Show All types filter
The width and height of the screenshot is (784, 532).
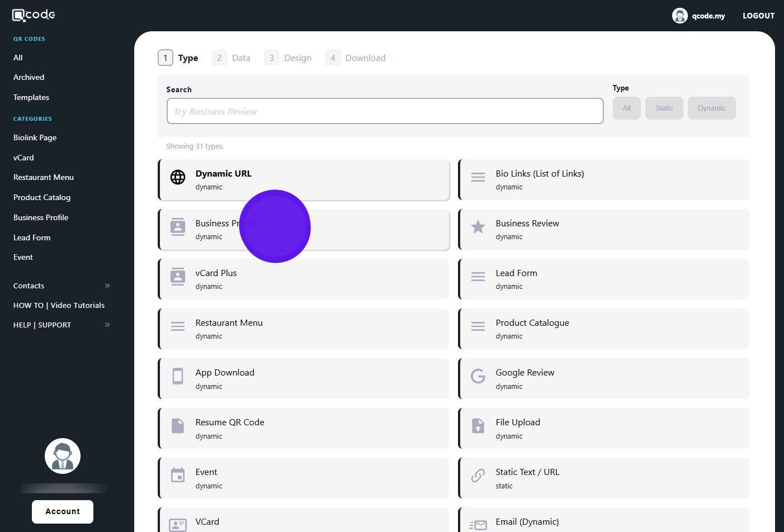[626, 108]
